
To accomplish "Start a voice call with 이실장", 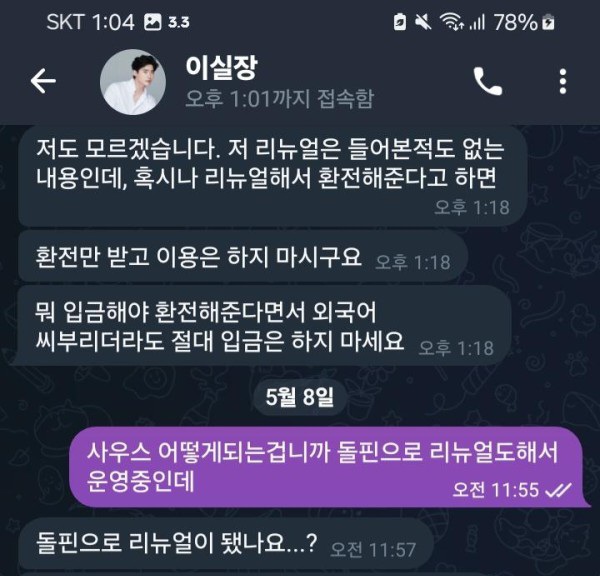I will [488, 81].
